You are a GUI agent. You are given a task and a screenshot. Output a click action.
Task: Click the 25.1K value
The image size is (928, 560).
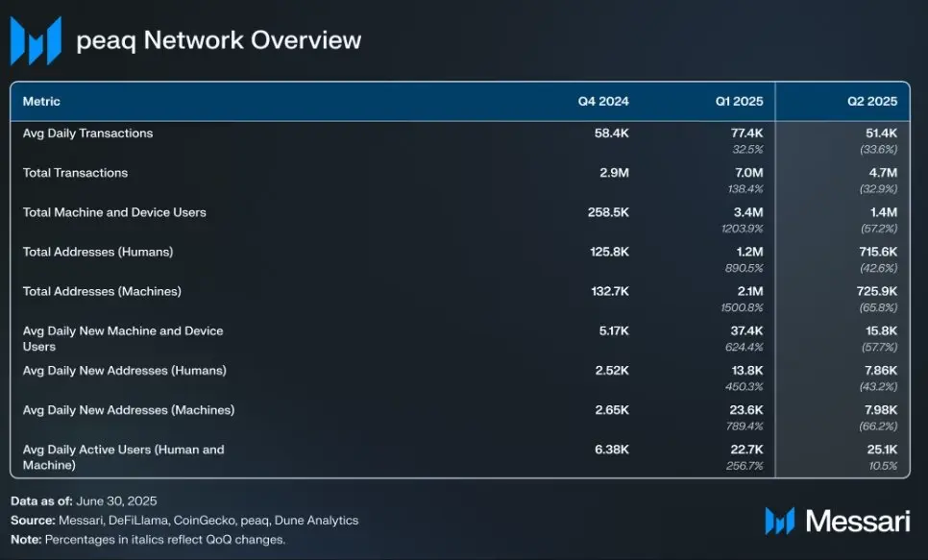[882, 450]
